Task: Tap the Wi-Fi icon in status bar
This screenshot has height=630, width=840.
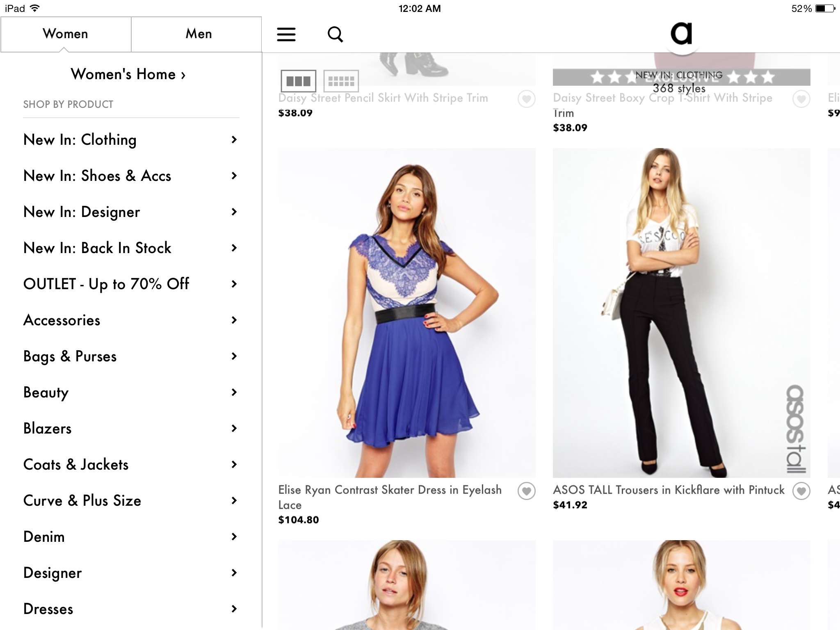Action: pos(35,8)
